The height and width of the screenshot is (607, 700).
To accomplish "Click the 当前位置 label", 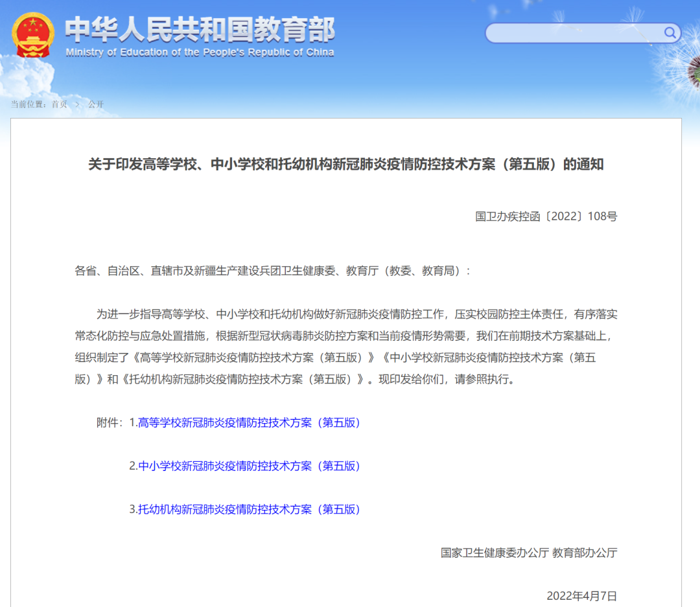I will [x=29, y=104].
